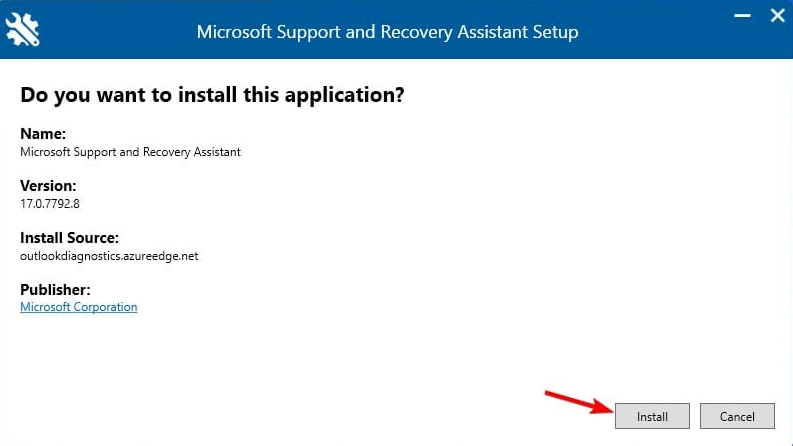Click the Name: label
Viewport: 793px width, 446px height.
[43, 133]
